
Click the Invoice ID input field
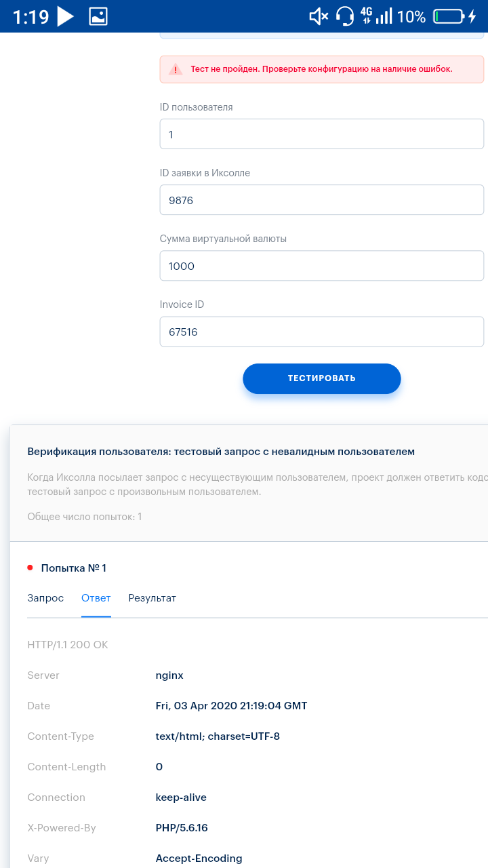[321, 332]
